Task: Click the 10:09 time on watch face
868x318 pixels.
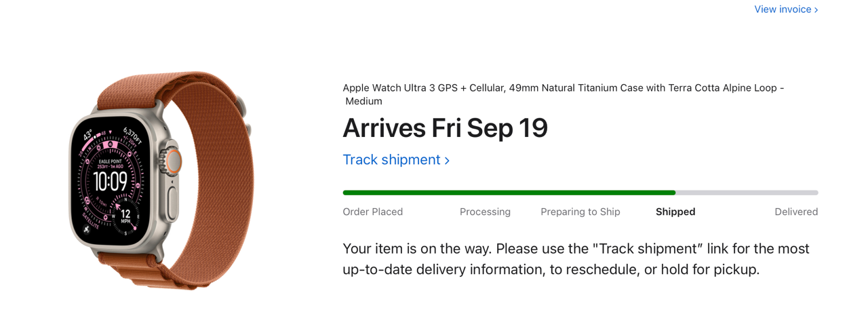Action: tap(110, 181)
